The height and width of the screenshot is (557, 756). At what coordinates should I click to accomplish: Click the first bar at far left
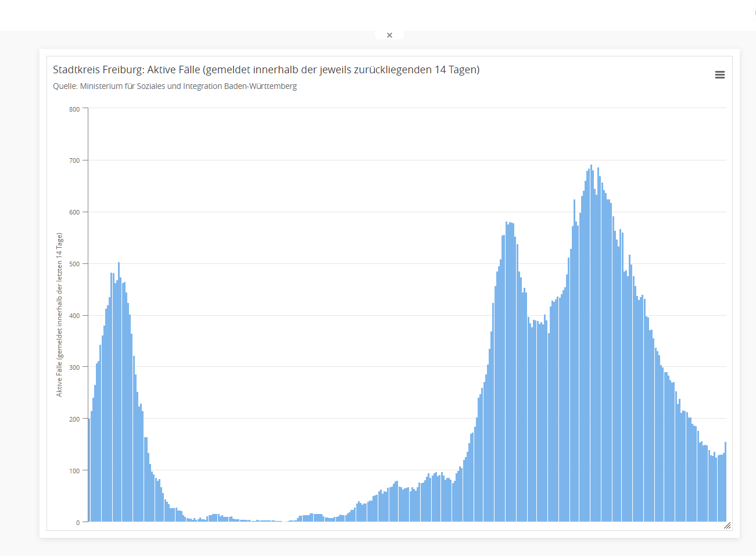click(89, 471)
